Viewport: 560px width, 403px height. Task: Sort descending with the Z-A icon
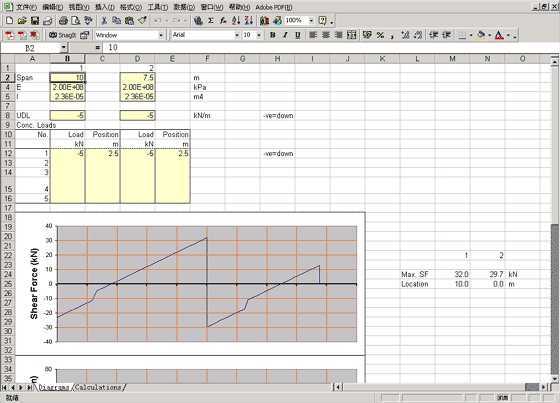coord(249,21)
